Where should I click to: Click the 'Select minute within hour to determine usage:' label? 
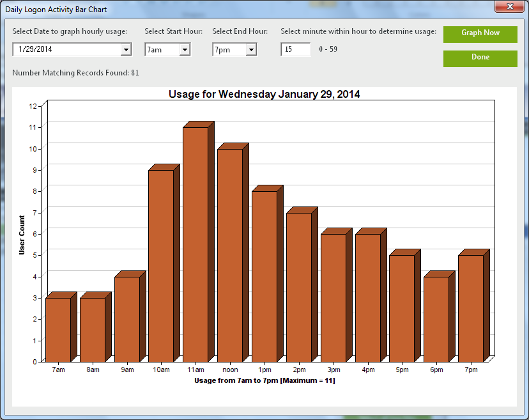pyautogui.click(x=358, y=31)
